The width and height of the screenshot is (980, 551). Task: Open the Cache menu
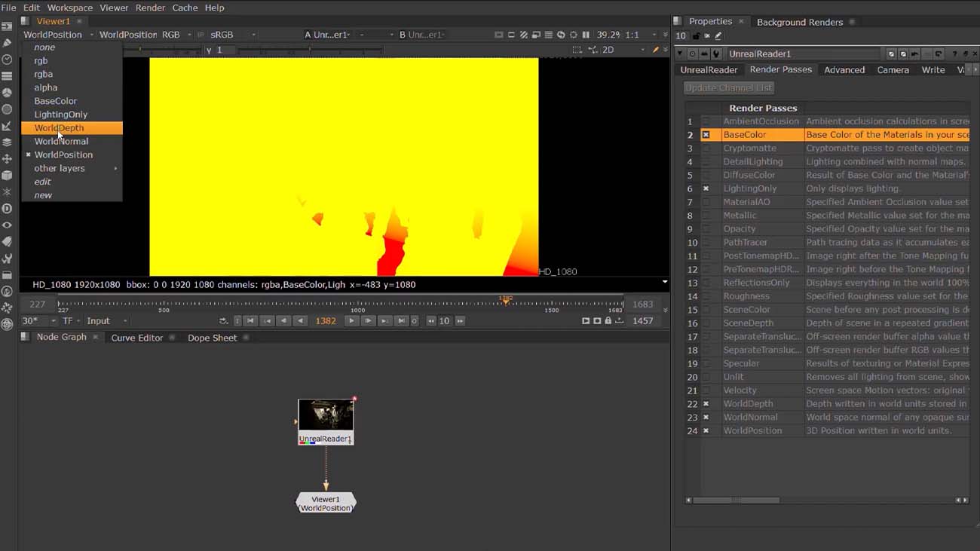pyautogui.click(x=185, y=8)
